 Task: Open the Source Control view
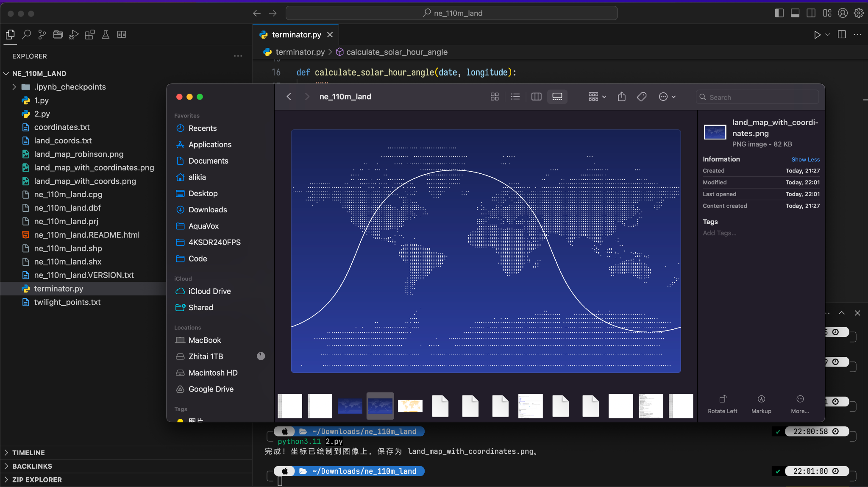point(42,34)
